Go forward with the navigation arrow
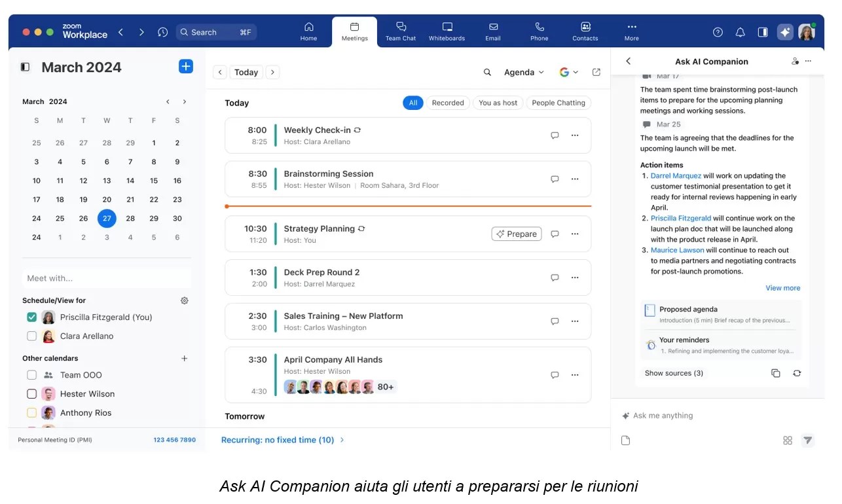The image size is (842, 504). click(141, 32)
